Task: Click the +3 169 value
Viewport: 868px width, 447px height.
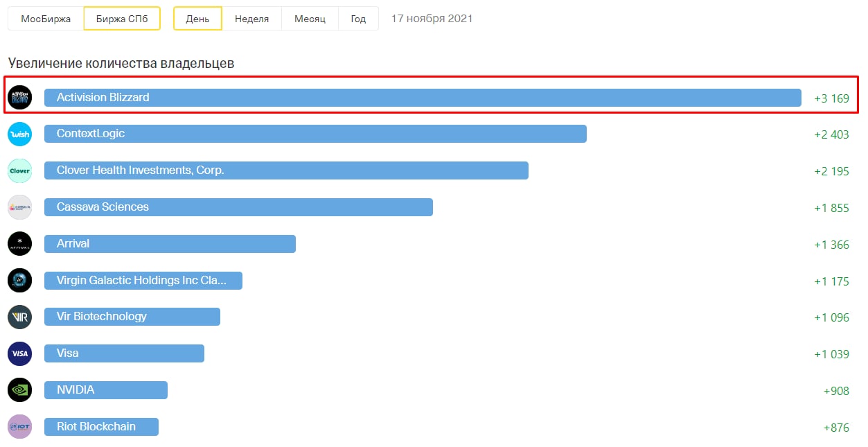Action: [831, 98]
